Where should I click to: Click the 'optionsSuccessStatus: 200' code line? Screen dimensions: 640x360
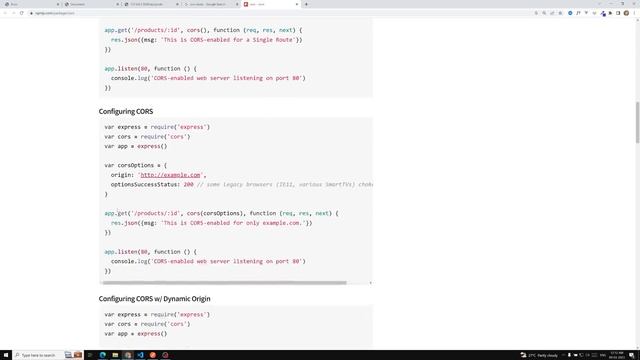tap(152, 184)
